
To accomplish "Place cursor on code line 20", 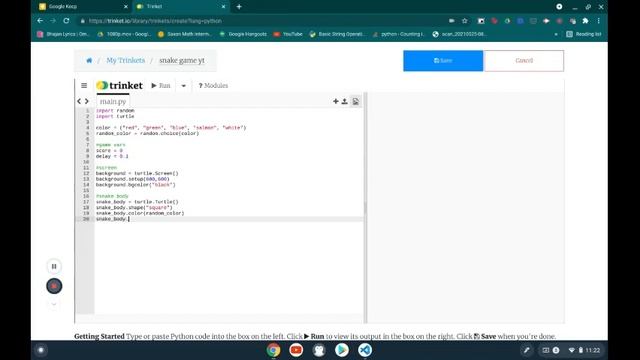I will (229, 219).
